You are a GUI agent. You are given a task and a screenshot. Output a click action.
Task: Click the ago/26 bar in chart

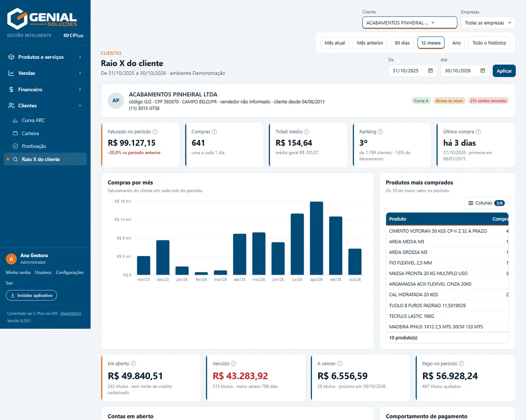click(x=316, y=238)
